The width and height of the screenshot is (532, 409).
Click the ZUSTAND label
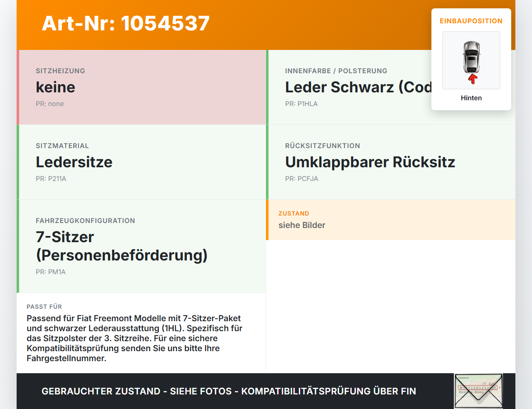[294, 213]
